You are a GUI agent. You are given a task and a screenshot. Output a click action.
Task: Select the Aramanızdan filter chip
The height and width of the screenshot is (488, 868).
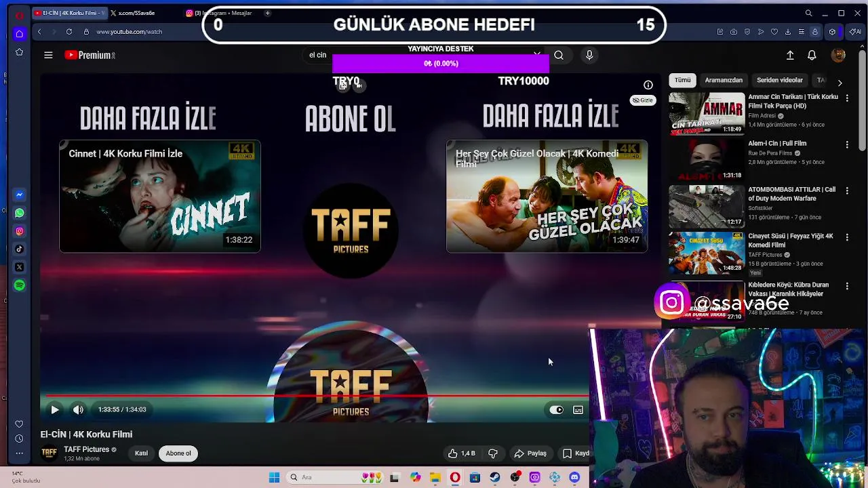724,80
